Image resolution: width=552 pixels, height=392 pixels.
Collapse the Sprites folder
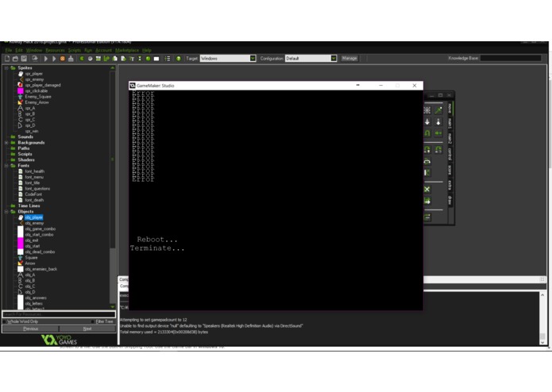6,68
